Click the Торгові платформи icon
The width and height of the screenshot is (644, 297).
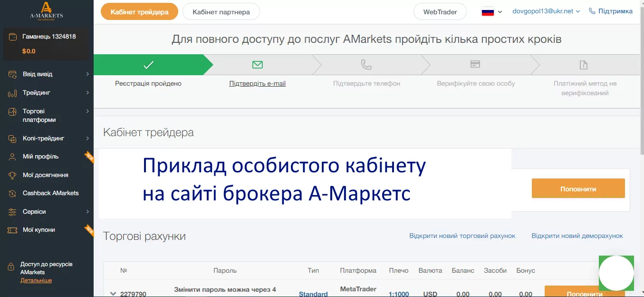13,112
